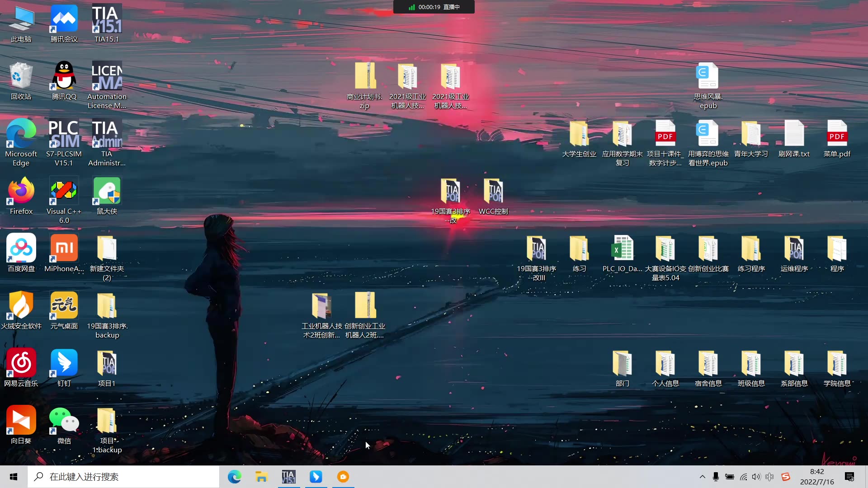
Task: Select the 程序 folder
Action: pyautogui.click(x=837, y=253)
